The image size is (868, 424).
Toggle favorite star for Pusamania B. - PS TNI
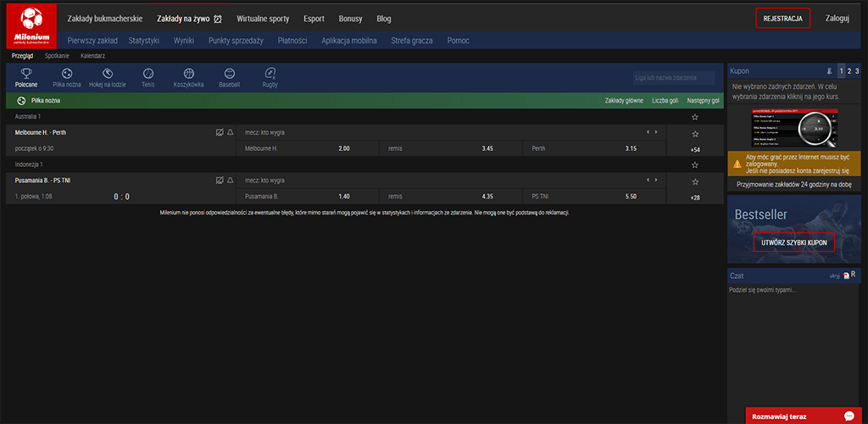coord(695,181)
